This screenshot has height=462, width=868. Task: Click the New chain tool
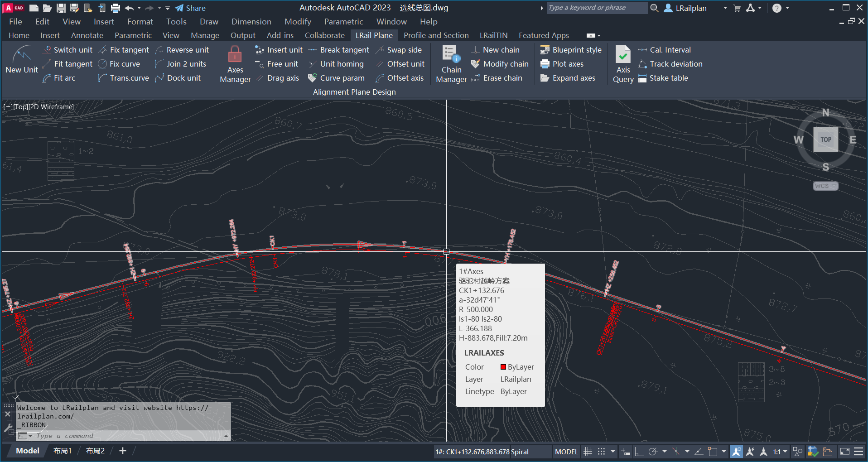[495, 50]
